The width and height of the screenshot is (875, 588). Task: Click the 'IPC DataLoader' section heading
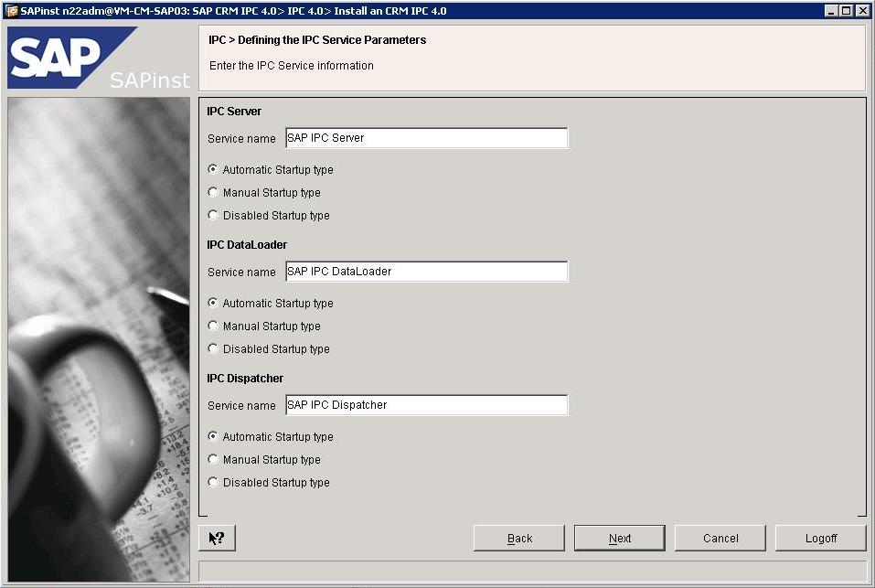coord(247,244)
